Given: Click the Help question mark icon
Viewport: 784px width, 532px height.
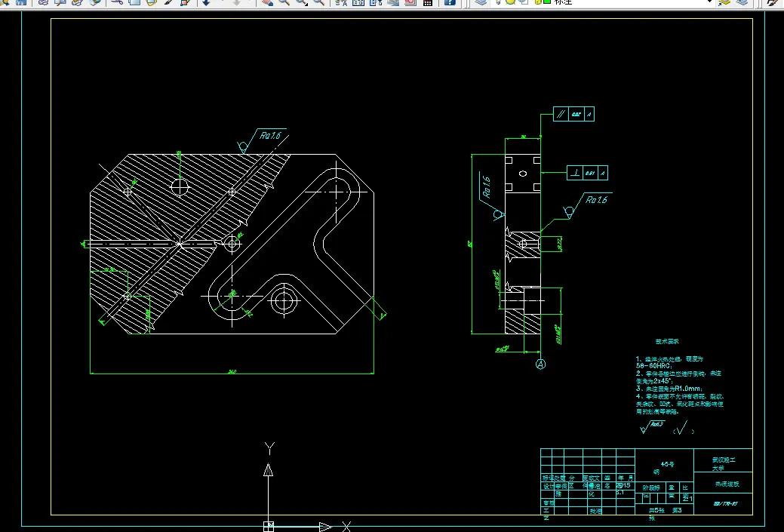Looking at the screenshot, I should (450, 2).
